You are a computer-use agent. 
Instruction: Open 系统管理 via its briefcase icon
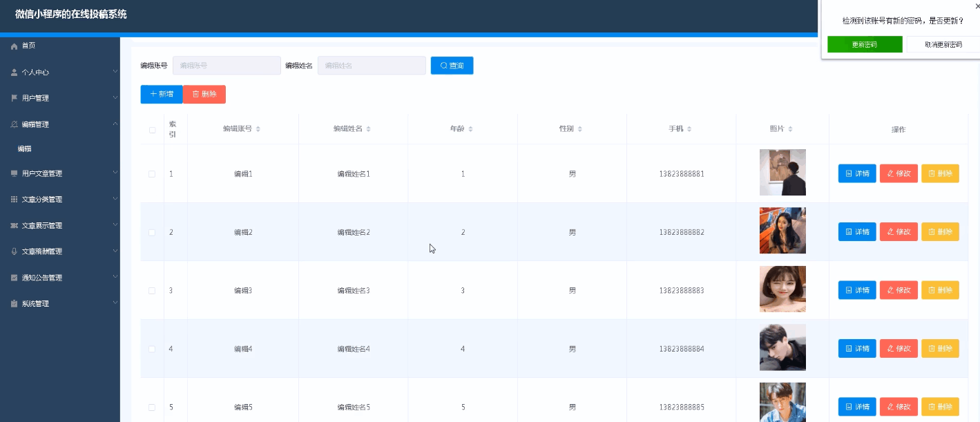(14, 303)
